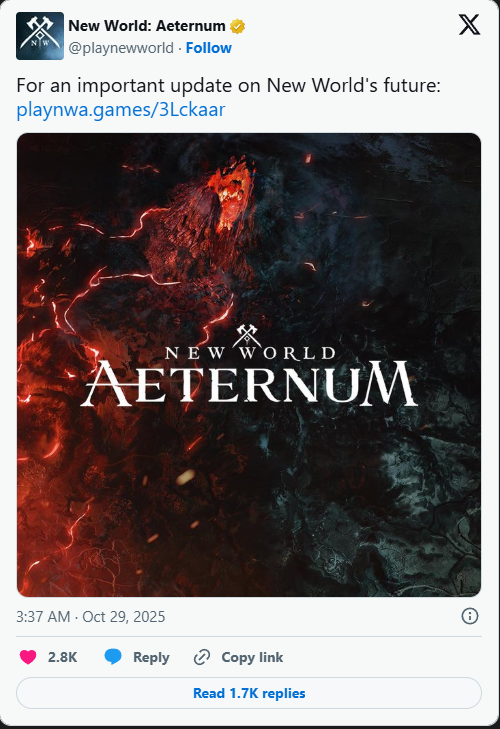500x729 pixels.
Task: Click the Reply label
Action: pyautogui.click(x=151, y=657)
